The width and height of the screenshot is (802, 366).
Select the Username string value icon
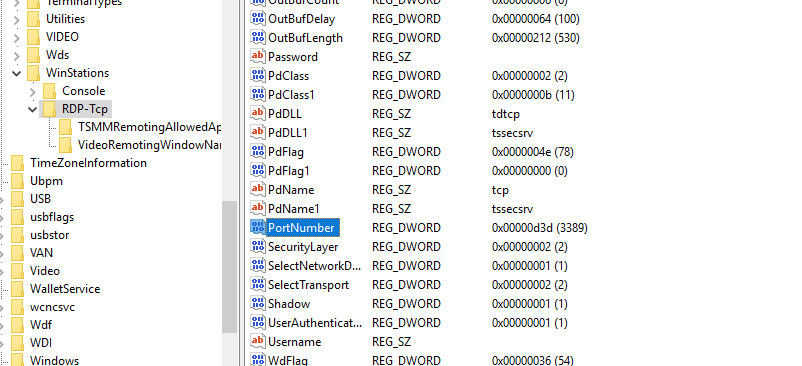pyautogui.click(x=257, y=341)
